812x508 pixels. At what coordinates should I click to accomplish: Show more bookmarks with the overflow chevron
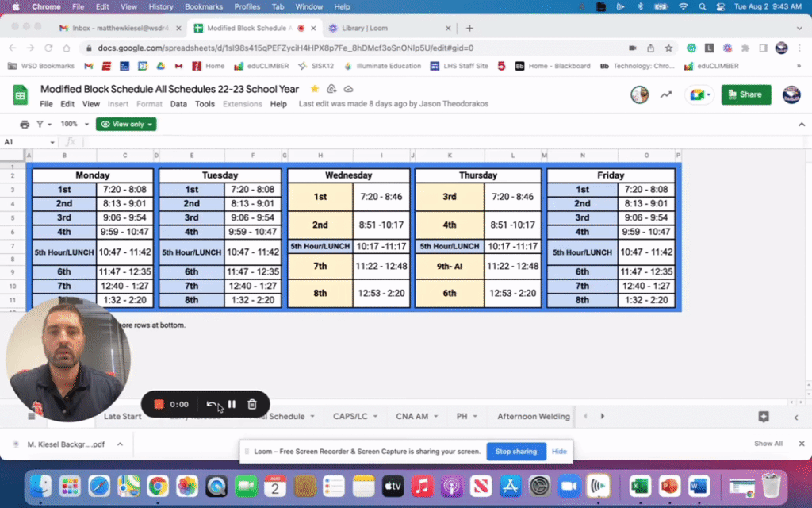tap(799, 66)
